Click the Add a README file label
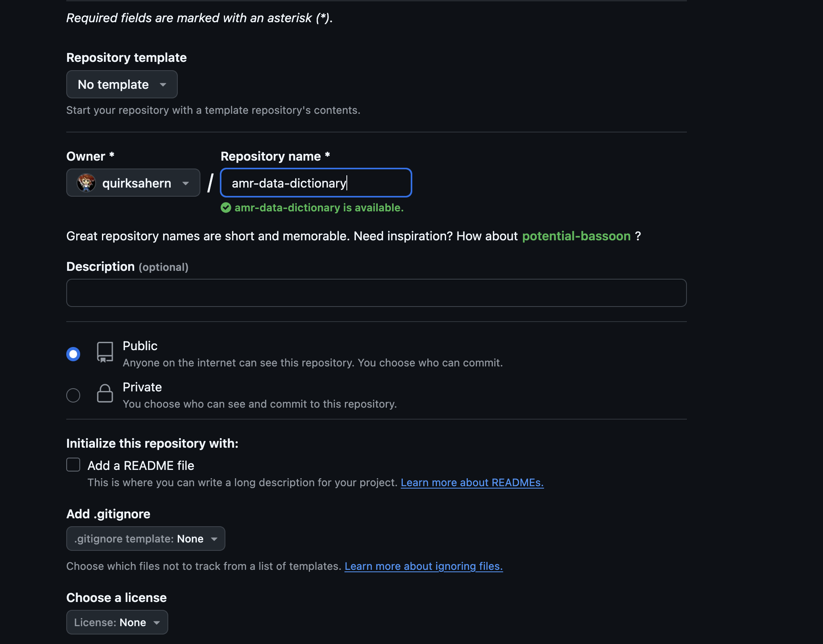This screenshot has width=823, height=644. click(141, 466)
